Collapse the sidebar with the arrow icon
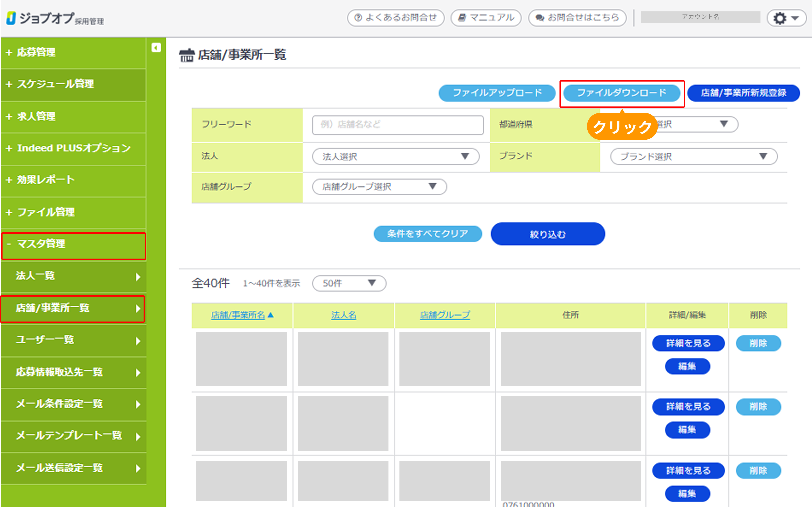This screenshot has height=507, width=812. pos(156,48)
